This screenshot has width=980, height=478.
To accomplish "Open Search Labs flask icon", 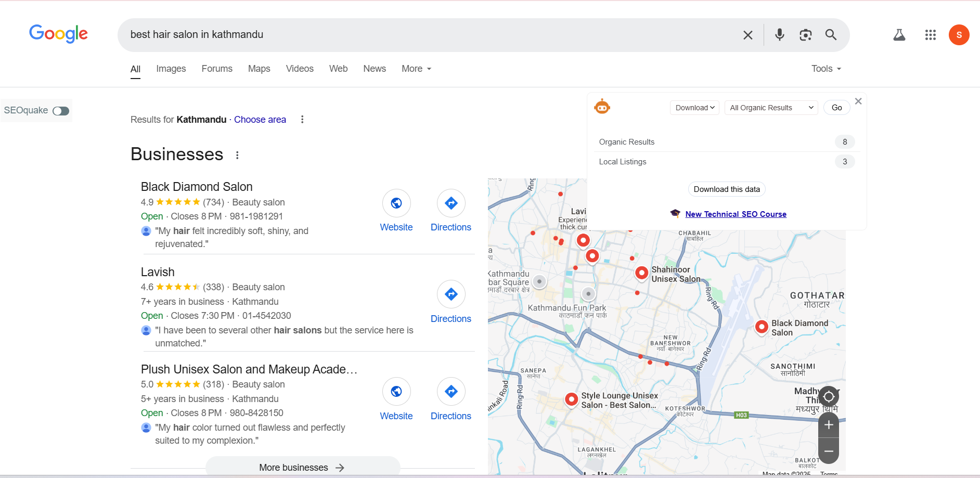I will click(x=899, y=35).
